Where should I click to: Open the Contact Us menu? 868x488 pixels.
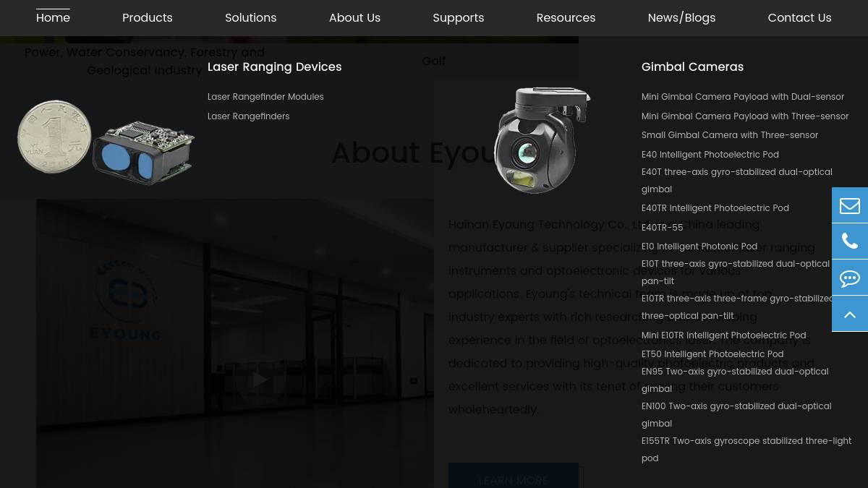(799, 18)
